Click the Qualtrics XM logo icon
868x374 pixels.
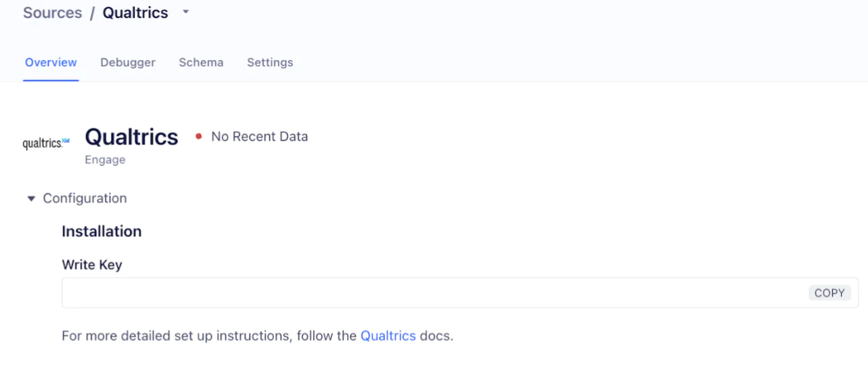point(46,143)
